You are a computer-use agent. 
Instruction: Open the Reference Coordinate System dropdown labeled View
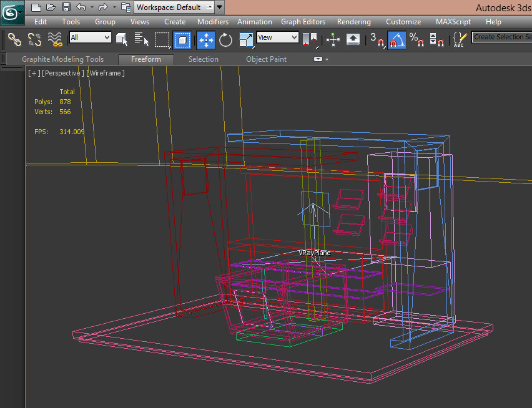(x=277, y=37)
